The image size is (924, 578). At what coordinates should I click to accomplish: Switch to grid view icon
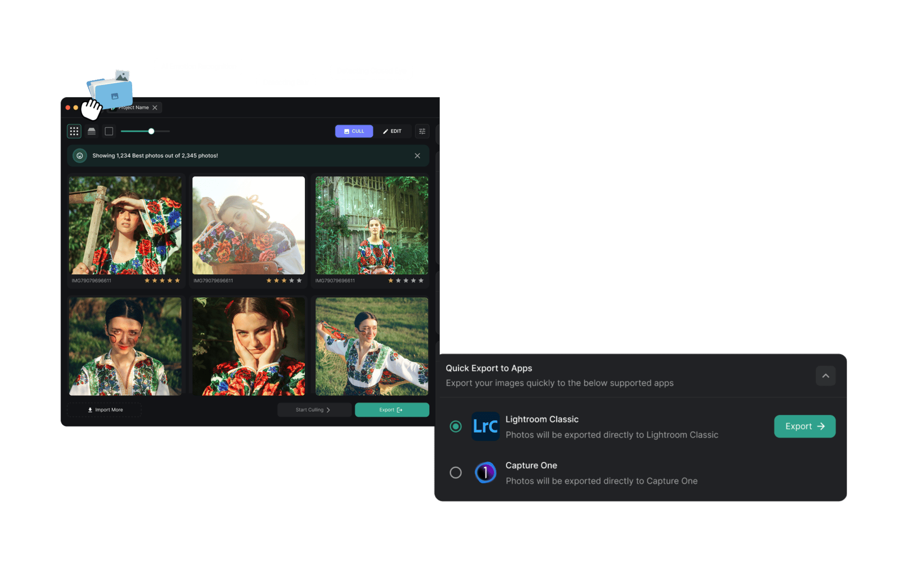(x=74, y=131)
